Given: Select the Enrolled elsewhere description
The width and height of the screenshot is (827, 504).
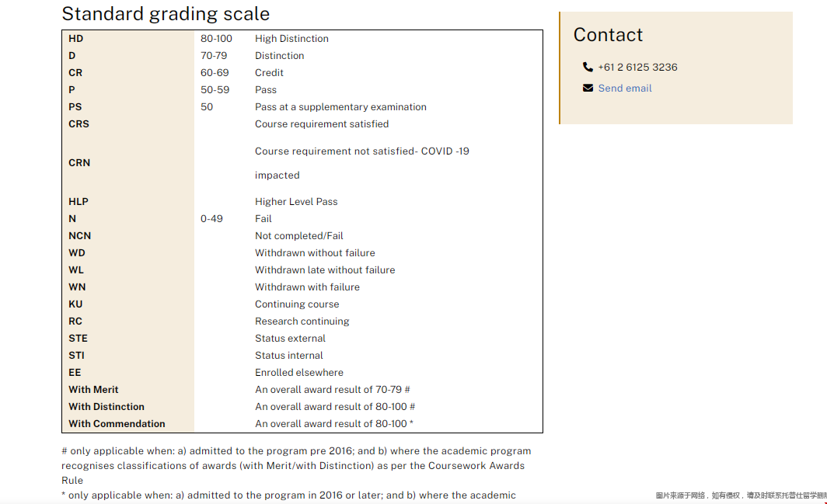Looking at the screenshot, I should pyautogui.click(x=299, y=373).
